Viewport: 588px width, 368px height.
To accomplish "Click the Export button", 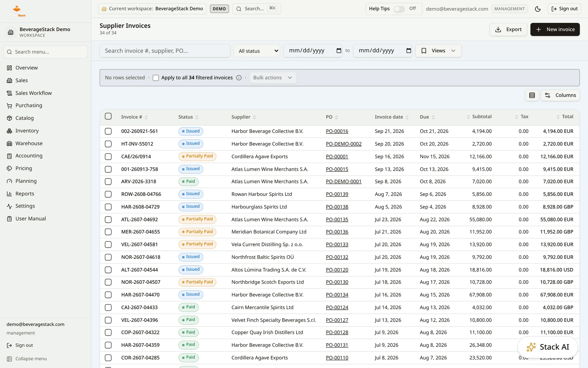I will click(508, 29).
